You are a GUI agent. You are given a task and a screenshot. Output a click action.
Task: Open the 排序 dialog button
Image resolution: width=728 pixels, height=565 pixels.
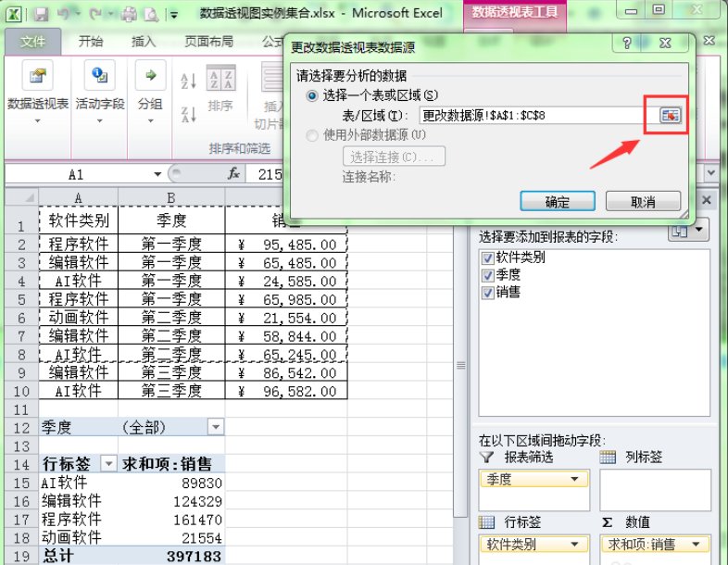tap(220, 88)
